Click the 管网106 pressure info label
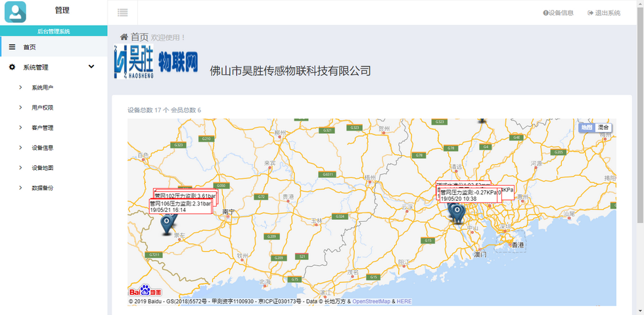Screen dimensions: 644x315 (180, 207)
